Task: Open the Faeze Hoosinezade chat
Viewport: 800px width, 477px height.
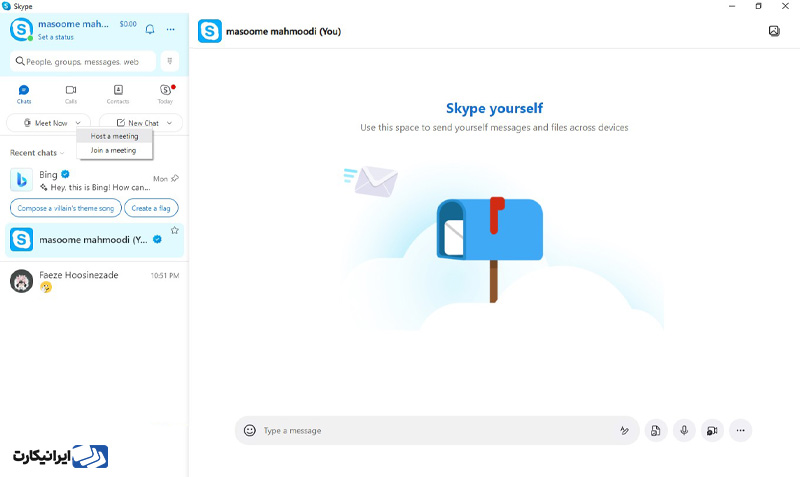Action: tap(94, 281)
